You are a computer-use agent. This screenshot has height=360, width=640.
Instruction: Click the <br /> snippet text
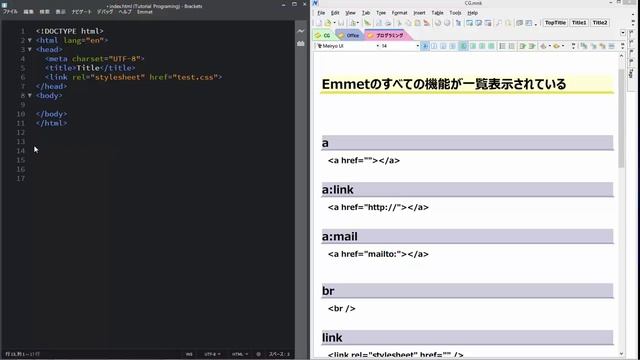(x=342, y=309)
